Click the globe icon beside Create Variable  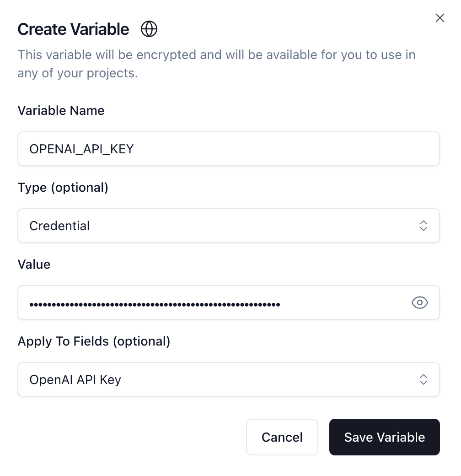tap(149, 28)
